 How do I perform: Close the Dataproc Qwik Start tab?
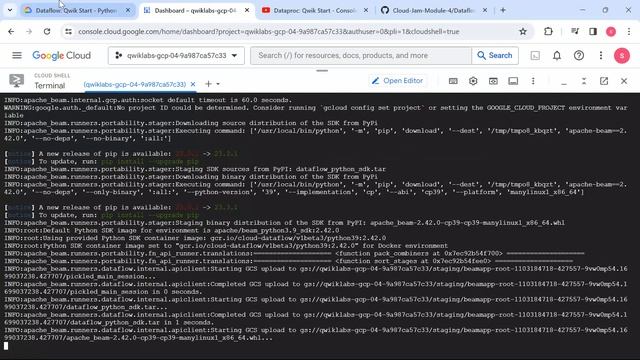click(x=366, y=10)
